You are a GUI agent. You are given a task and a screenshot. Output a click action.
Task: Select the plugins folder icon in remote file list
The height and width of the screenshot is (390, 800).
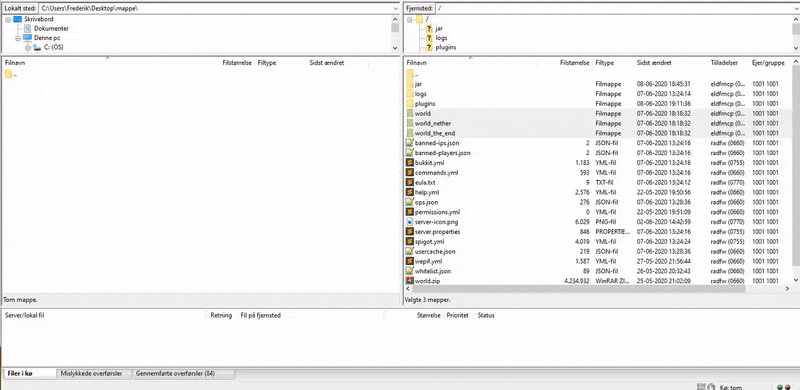click(x=410, y=104)
